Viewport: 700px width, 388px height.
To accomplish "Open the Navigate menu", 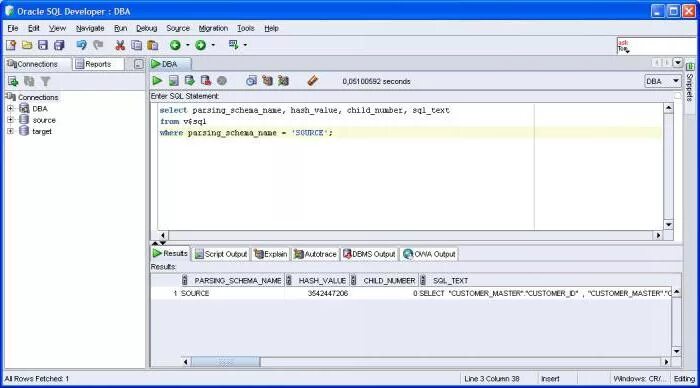I will (90, 28).
